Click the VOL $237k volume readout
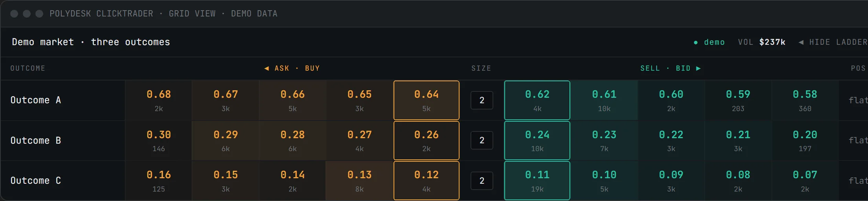Screen dimensions: 868x201 pyautogui.click(x=762, y=42)
